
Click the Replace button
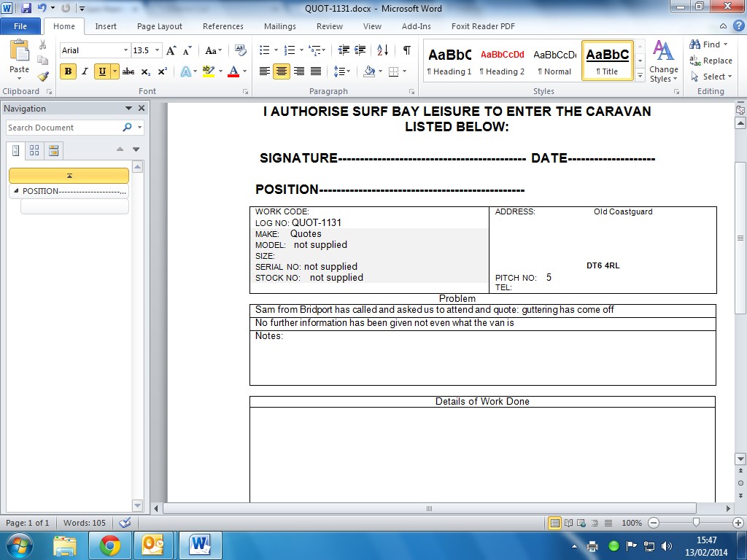point(711,61)
